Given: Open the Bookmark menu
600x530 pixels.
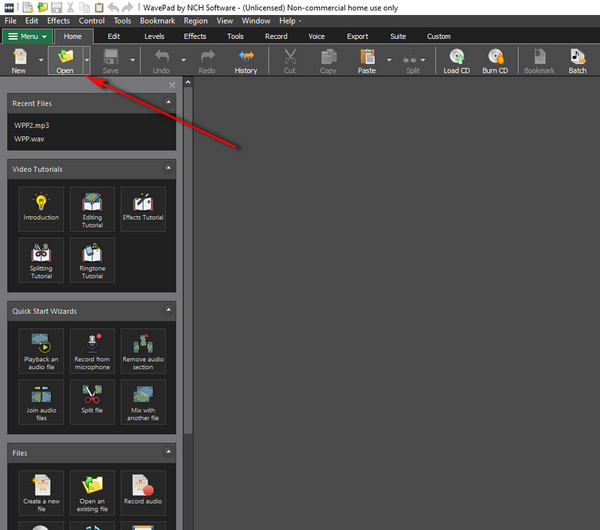Looking at the screenshot, I should tap(157, 21).
